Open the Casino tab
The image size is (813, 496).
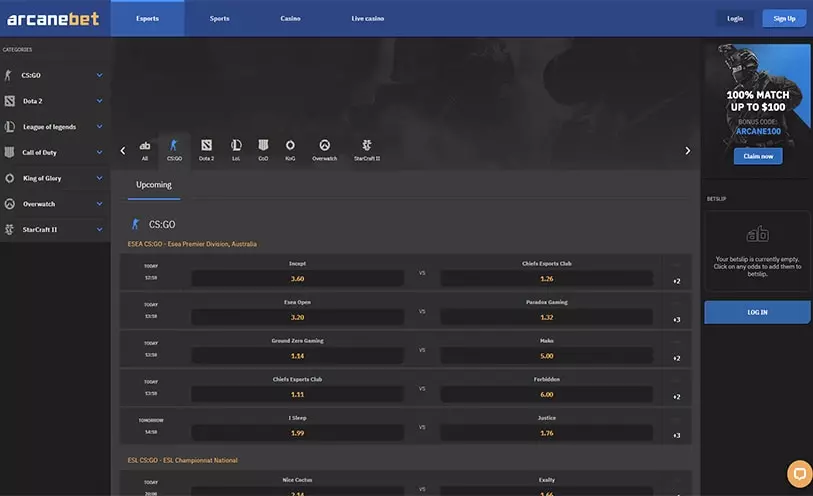(x=290, y=19)
